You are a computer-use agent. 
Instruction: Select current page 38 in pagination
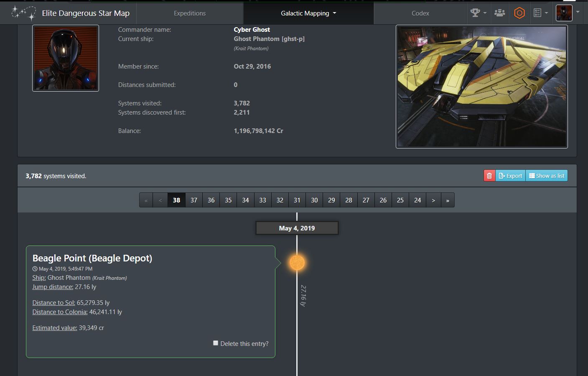pyautogui.click(x=176, y=200)
